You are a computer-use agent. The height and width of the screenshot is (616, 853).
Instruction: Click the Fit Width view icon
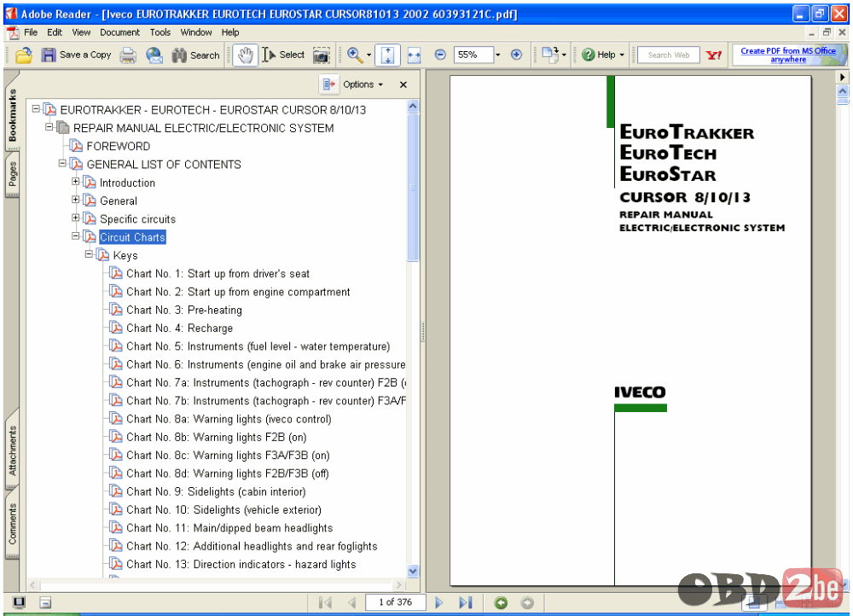pyautogui.click(x=414, y=55)
